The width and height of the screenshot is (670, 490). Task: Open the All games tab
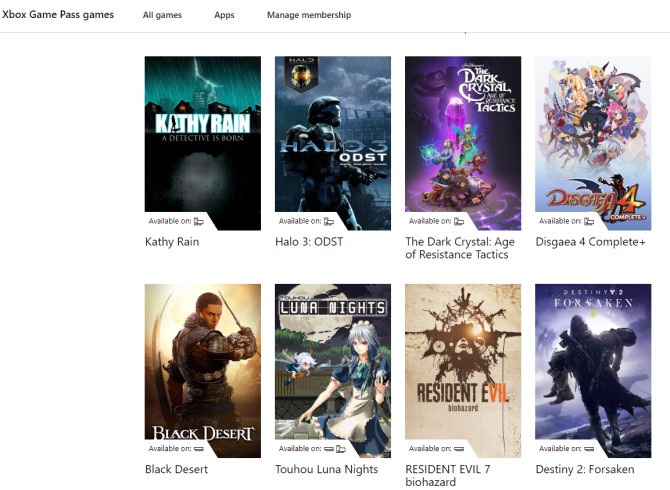coord(162,15)
